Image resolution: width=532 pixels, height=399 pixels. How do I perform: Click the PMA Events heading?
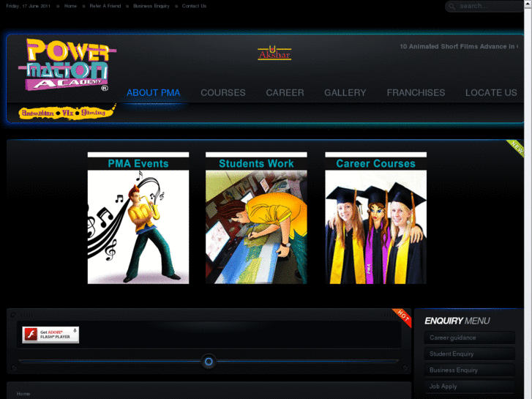point(138,164)
